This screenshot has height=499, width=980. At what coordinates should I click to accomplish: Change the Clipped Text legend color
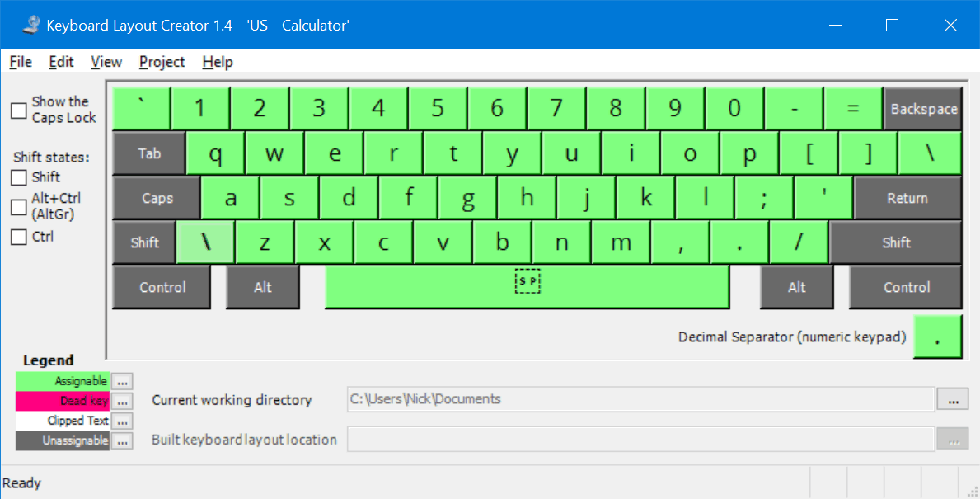123,421
